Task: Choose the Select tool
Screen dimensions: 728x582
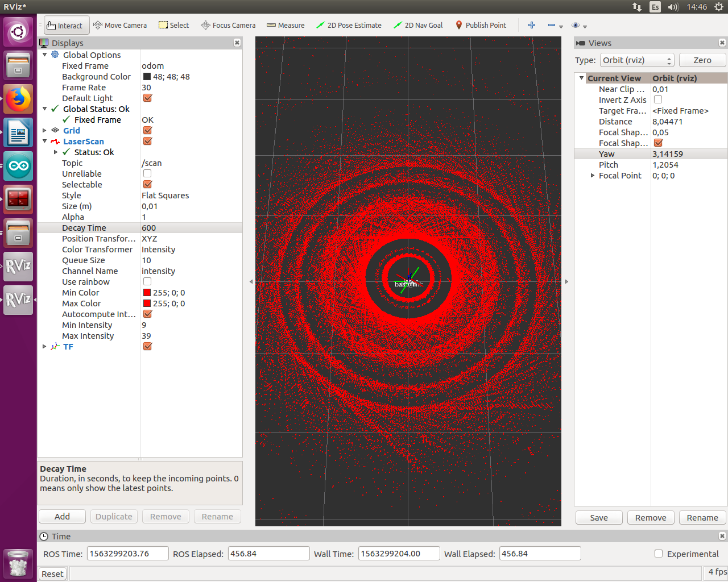Action: [173, 26]
